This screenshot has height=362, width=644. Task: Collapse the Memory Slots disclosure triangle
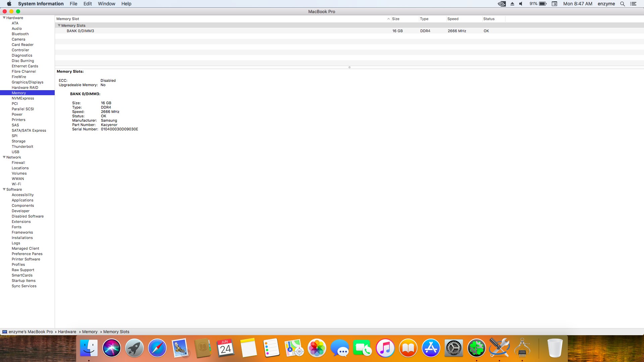coord(59,25)
